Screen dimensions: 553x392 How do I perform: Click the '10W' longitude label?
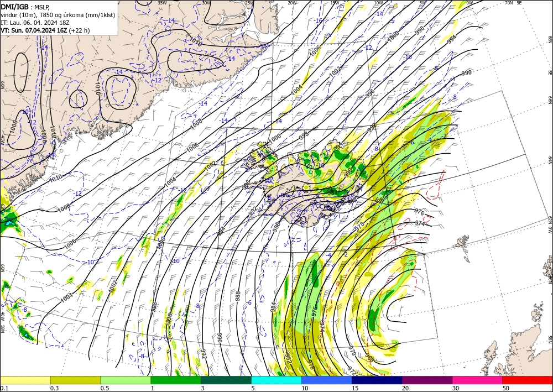pyautogui.click(x=378, y=3)
